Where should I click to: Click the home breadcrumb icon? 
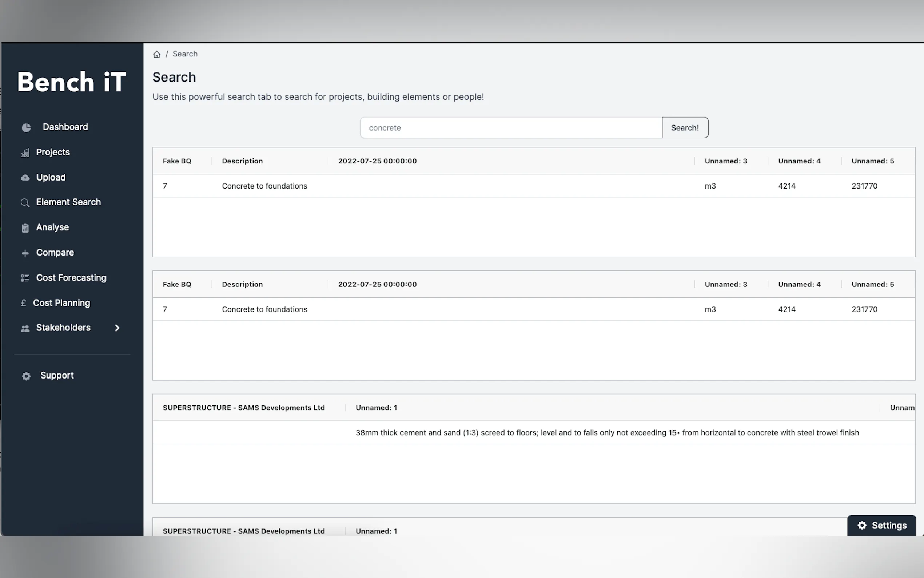click(x=157, y=54)
